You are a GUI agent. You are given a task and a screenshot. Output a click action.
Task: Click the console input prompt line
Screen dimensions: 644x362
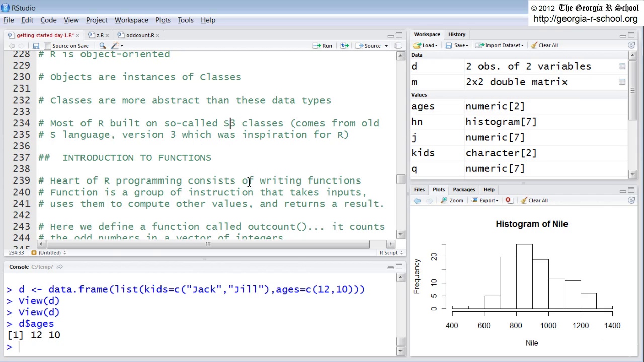pyautogui.click(x=201, y=347)
